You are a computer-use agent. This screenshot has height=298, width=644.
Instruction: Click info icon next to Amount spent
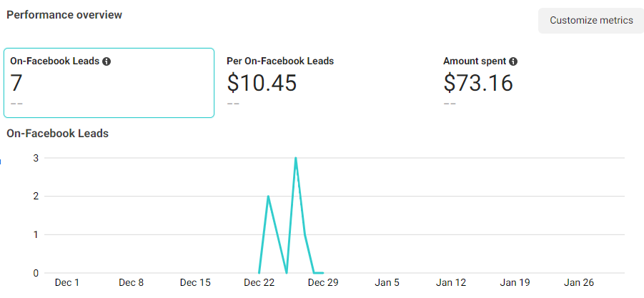tap(513, 61)
